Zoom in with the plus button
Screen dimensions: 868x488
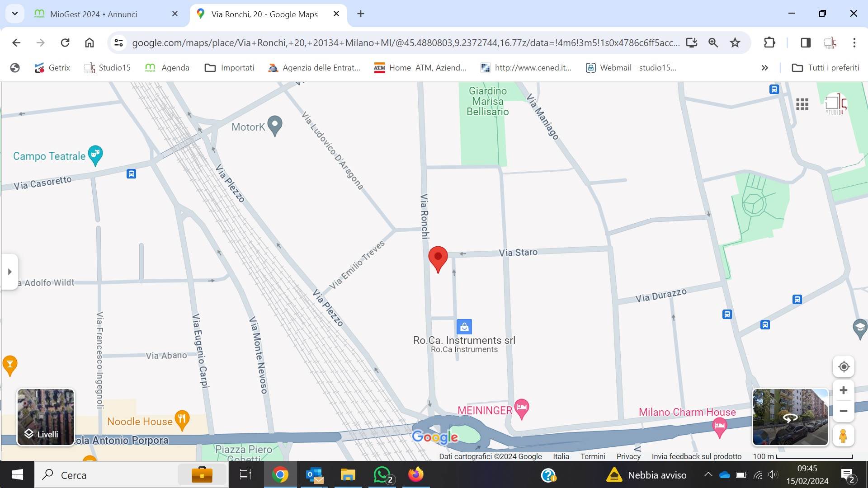(x=843, y=390)
